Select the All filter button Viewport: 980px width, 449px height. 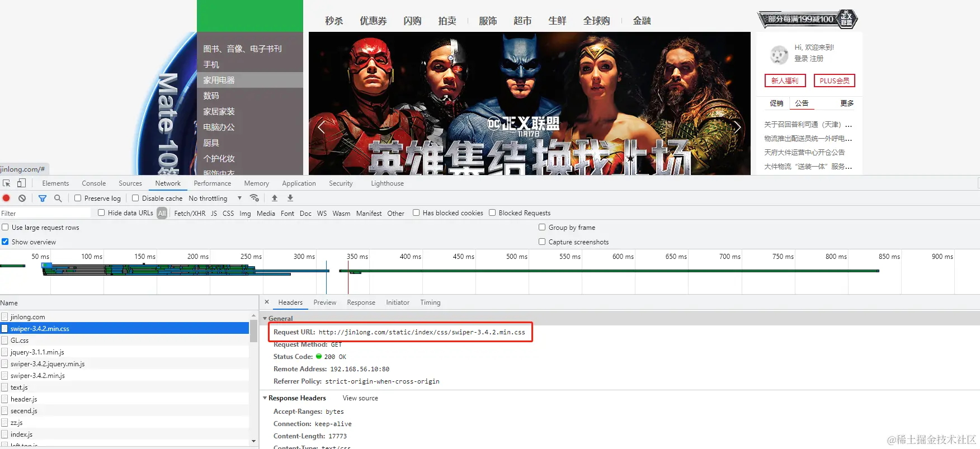(162, 213)
